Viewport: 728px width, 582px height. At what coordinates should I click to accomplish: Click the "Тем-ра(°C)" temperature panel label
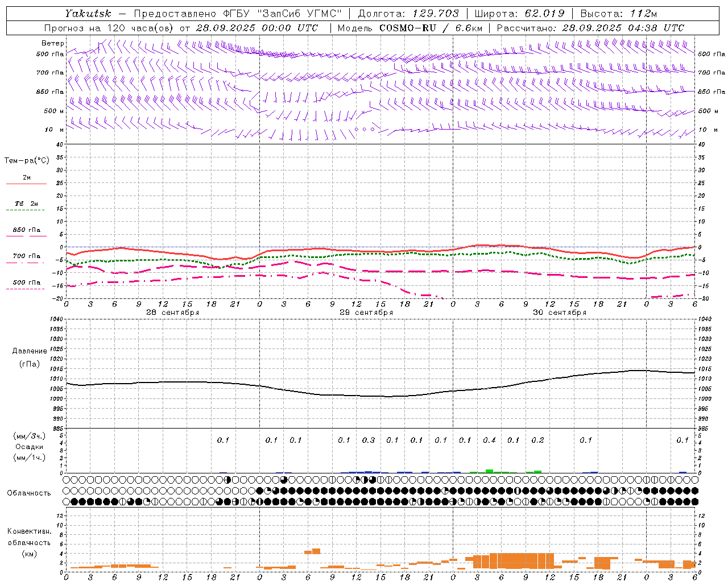tap(27, 161)
